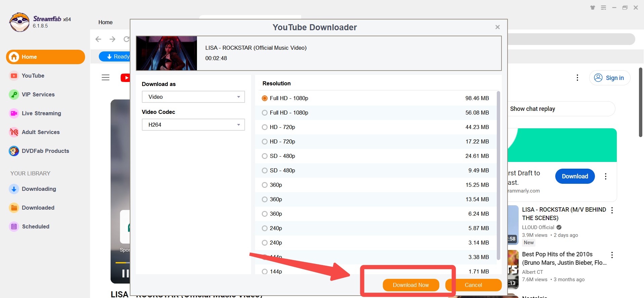Click Download Now button
This screenshot has width=644, height=298.
(411, 285)
